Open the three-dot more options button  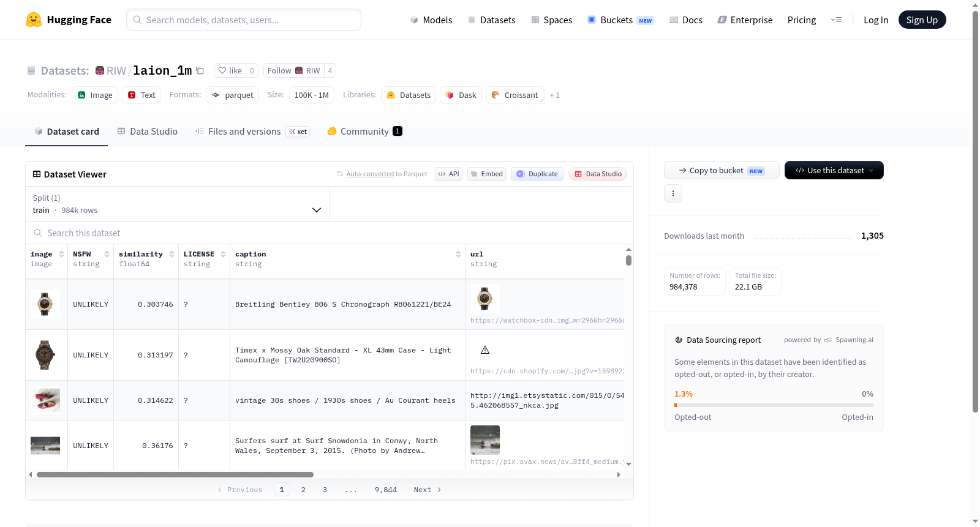point(673,193)
